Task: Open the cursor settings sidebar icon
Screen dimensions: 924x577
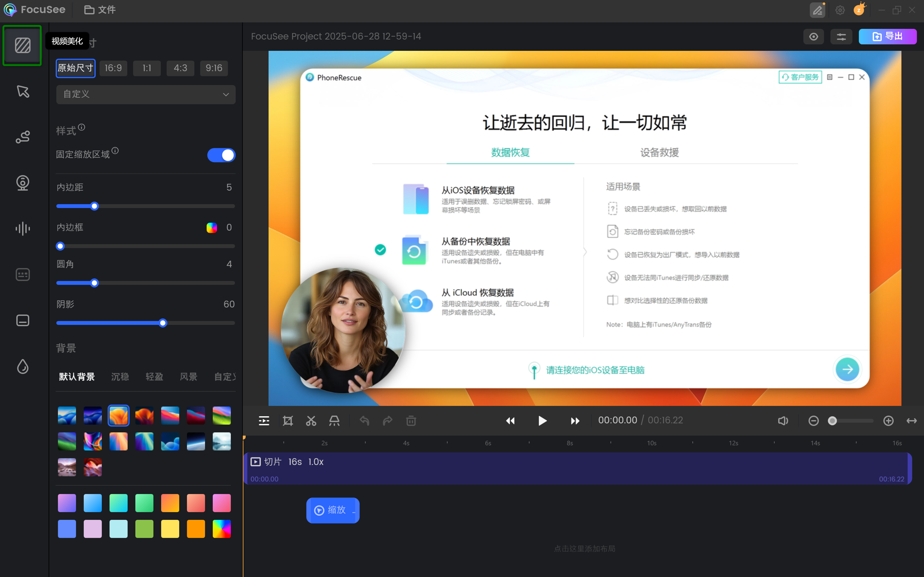Action: click(x=23, y=91)
